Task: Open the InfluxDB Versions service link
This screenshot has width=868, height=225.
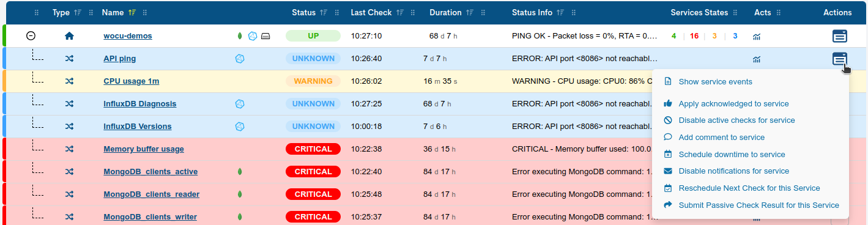Action: click(138, 127)
